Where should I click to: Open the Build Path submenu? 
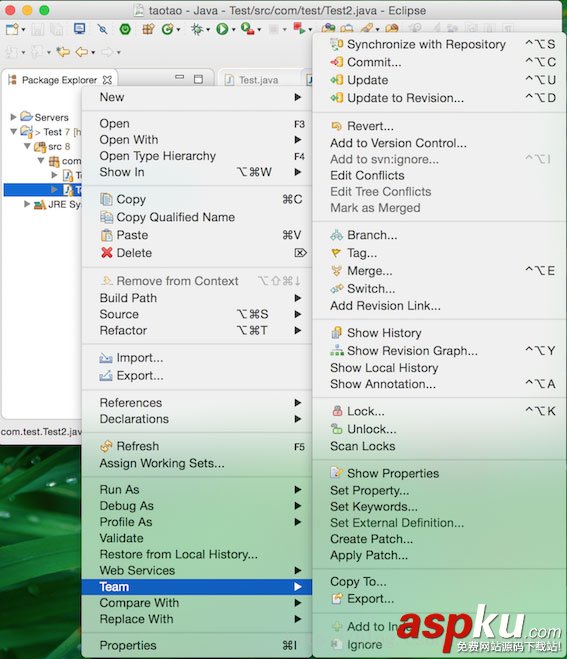(x=197, y=298)
